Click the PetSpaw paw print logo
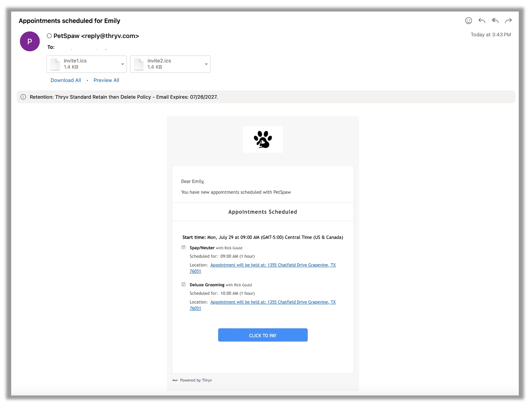The width and height of the screenshot is (532, 407). pyautogui.click(x=263, y=139)
